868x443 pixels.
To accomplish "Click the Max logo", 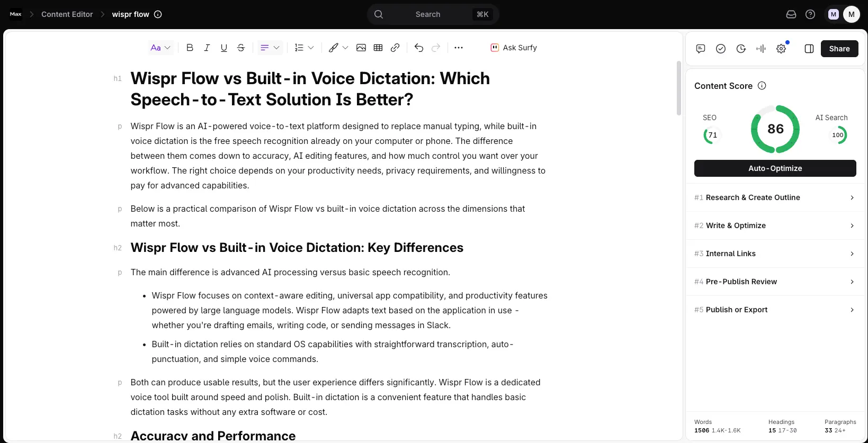I will click(x=16, y=14).
